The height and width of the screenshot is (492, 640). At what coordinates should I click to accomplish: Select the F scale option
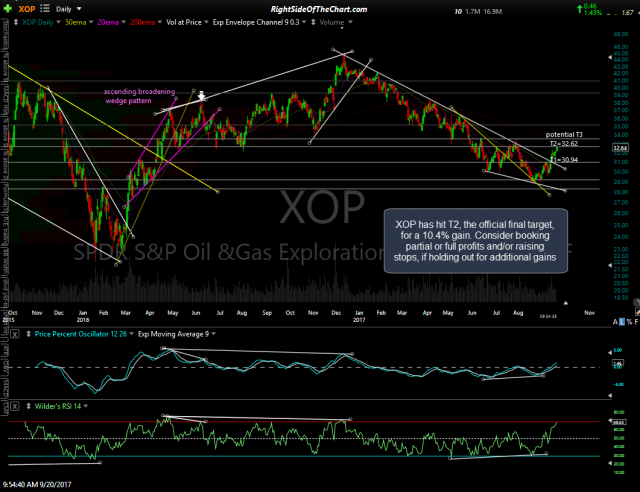click(636, 322)
